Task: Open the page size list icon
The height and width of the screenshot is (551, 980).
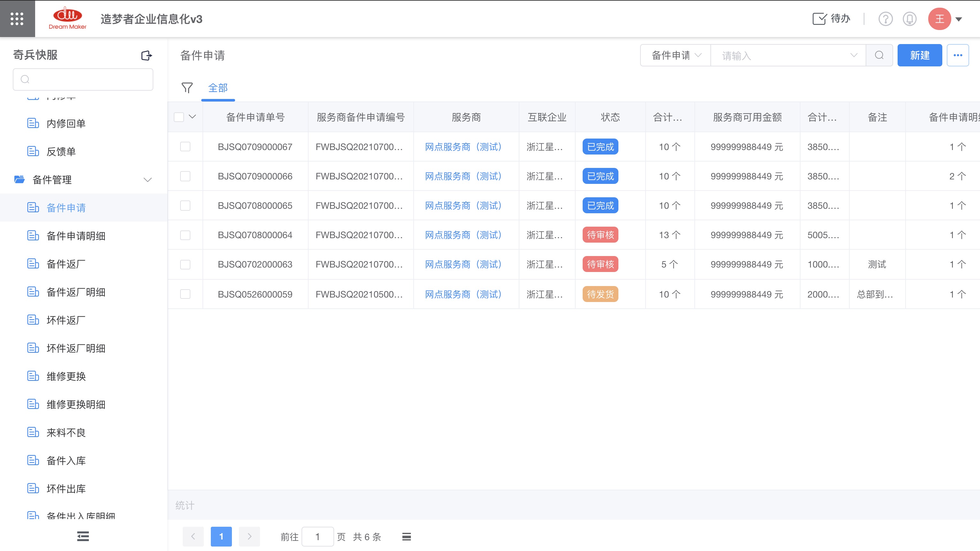Action: (406, 537)
